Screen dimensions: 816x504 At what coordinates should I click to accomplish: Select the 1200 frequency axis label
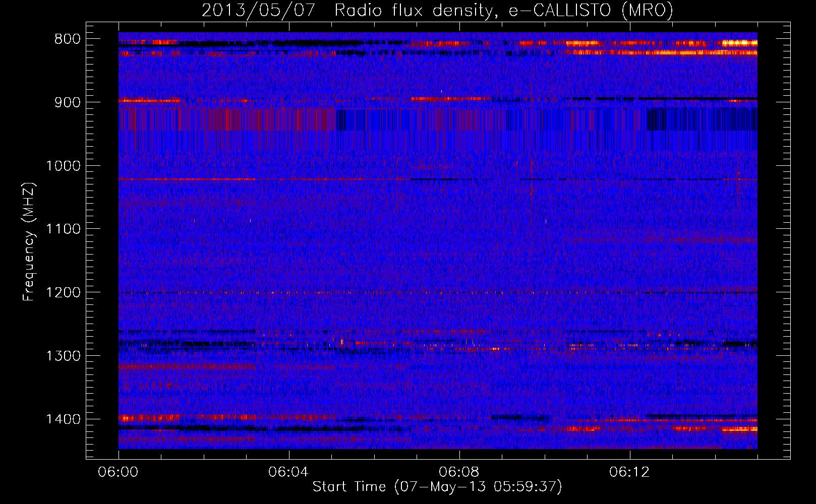[64, 293]
